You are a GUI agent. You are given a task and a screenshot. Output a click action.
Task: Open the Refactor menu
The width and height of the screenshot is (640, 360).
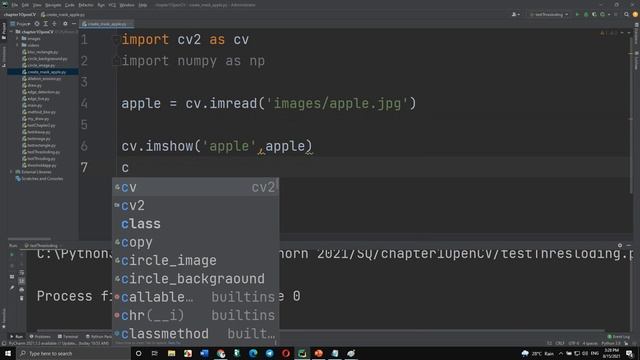pos(86,5)
